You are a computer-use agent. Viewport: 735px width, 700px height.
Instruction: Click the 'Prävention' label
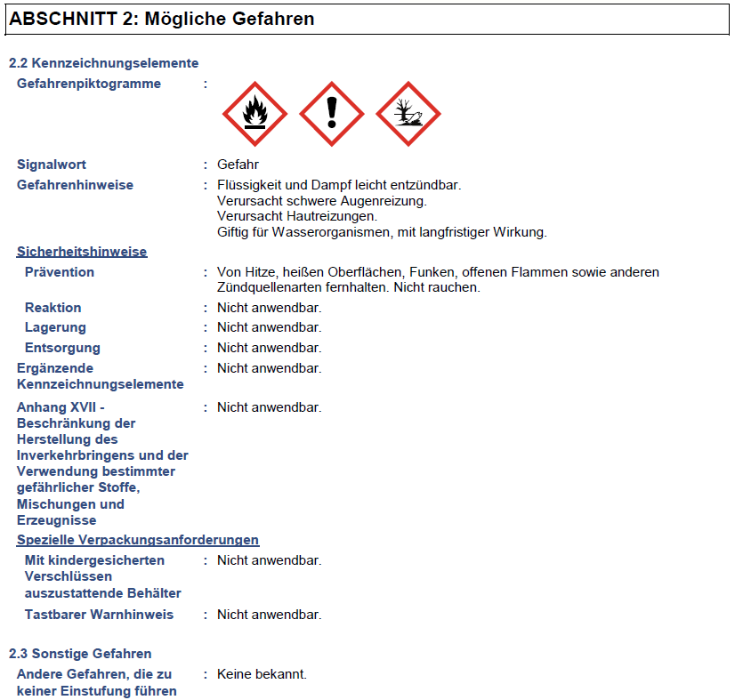pyautogui.click(x=60, y=272)
